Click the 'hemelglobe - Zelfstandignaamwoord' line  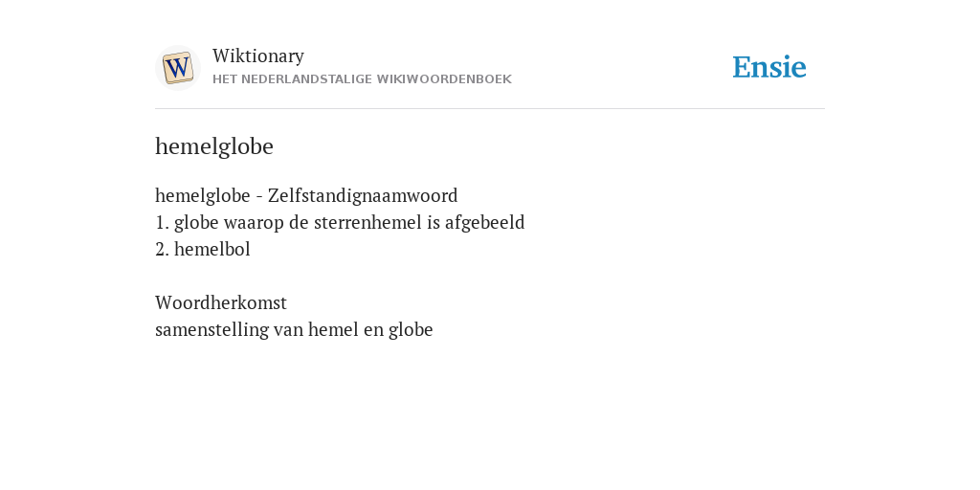[306, 195]
